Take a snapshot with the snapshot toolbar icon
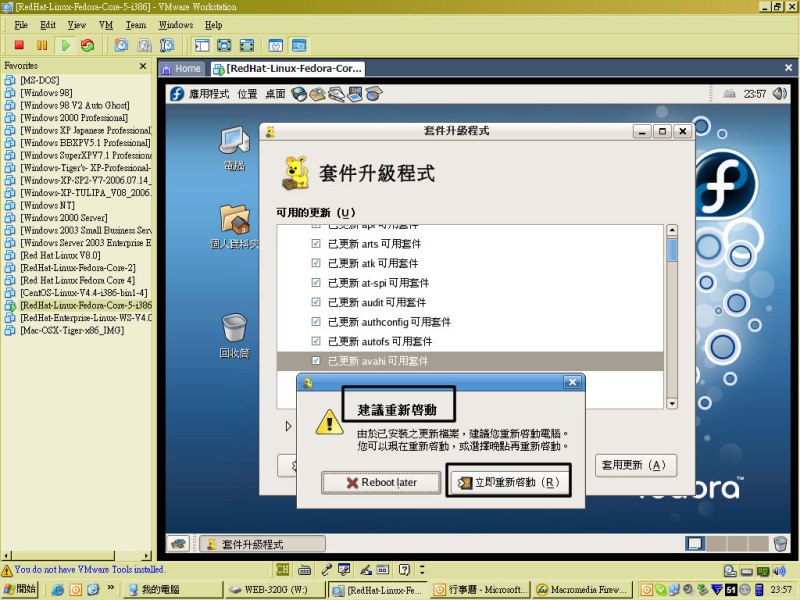Viewport: 800px width, 600px height. click(121, 45)
